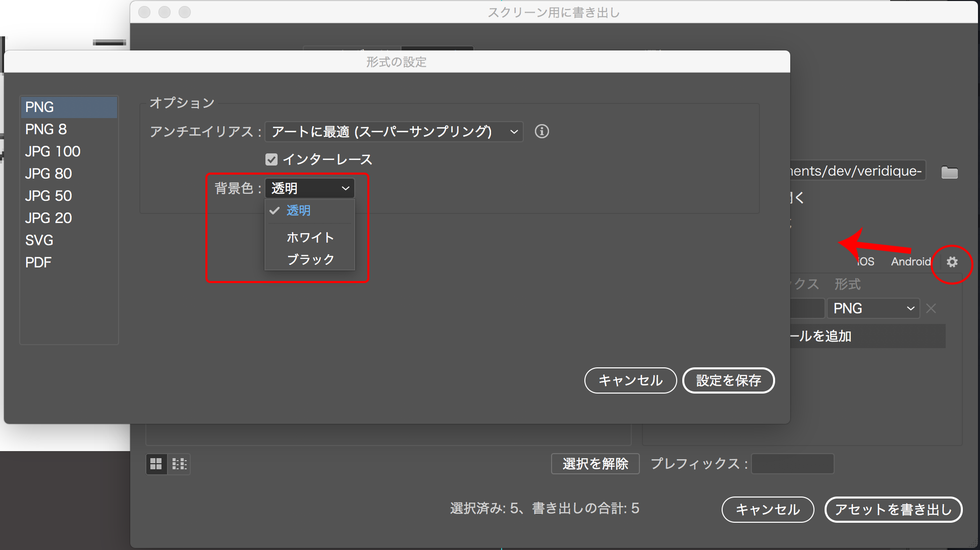Click 選択を解除 button

tap(595, 464)
